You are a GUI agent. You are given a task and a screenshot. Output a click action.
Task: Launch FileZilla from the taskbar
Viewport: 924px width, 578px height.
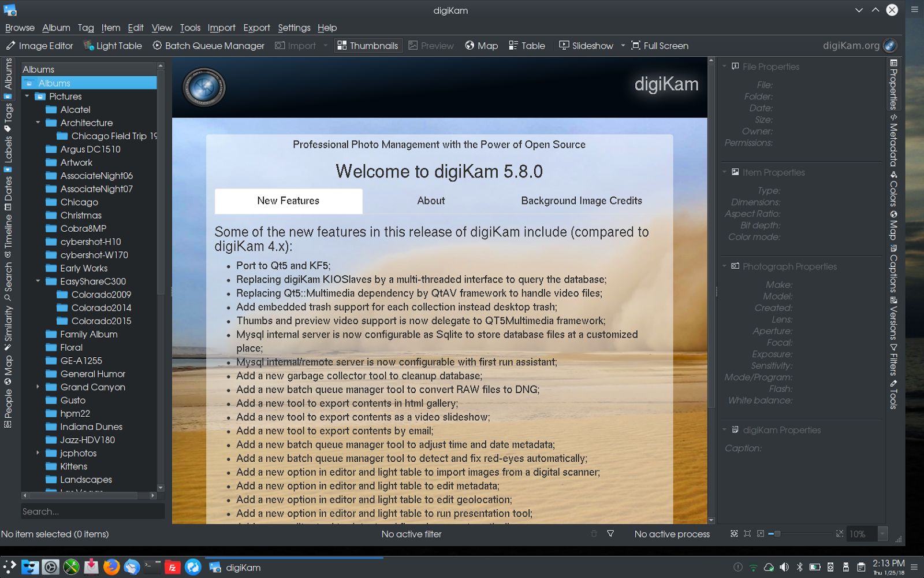tap(172, 567)
